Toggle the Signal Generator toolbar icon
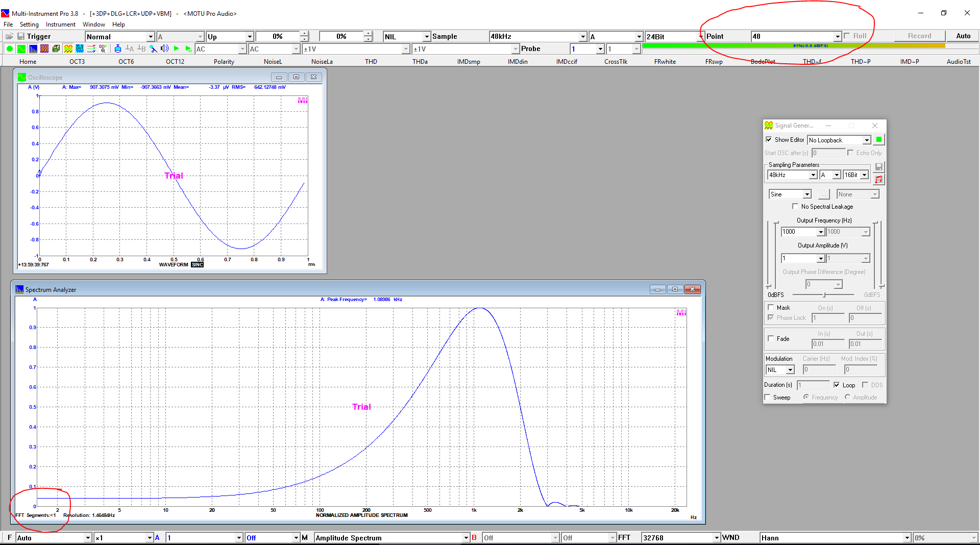 68,49
